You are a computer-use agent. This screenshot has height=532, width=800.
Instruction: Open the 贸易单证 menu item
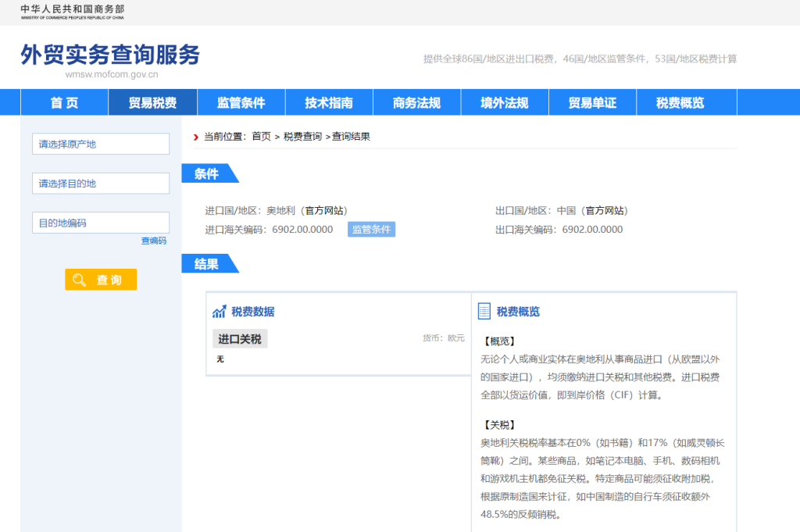pos(592,102)
